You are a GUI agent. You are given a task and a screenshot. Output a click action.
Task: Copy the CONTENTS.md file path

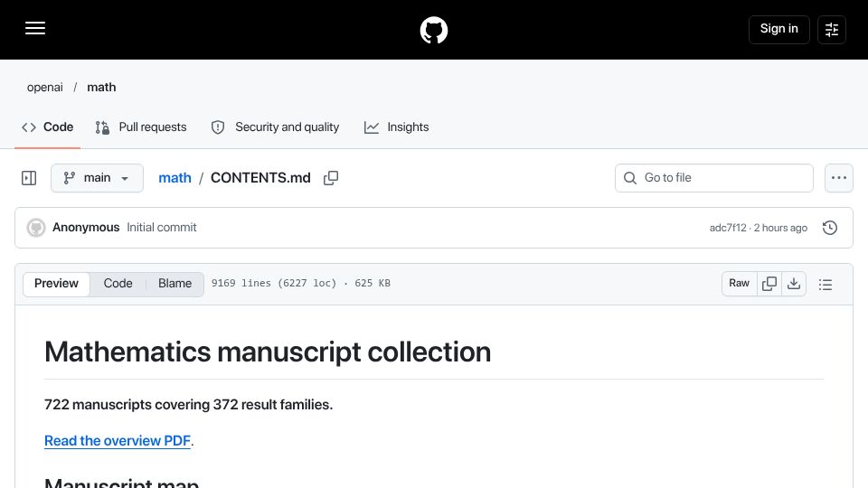click(x=331, y=178)
